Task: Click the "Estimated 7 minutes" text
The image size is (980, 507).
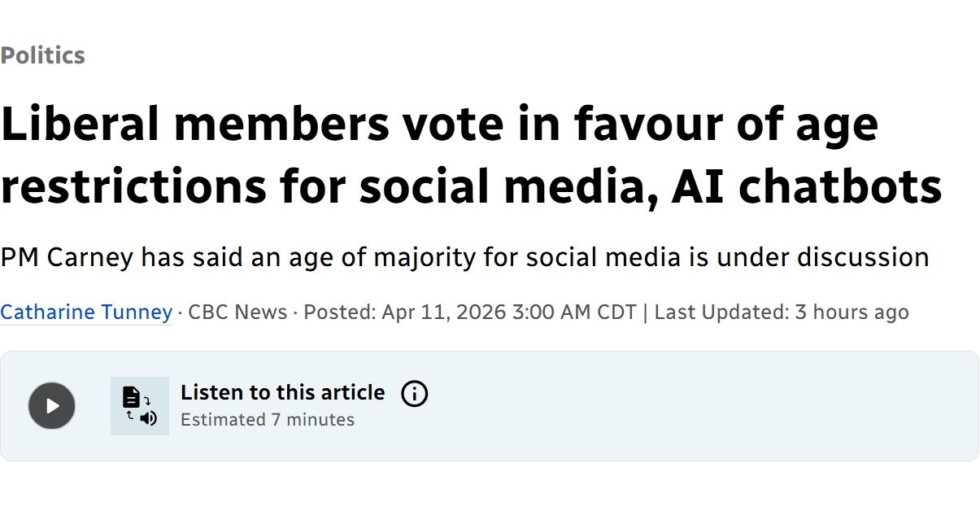Action: [x=268, y=420]
